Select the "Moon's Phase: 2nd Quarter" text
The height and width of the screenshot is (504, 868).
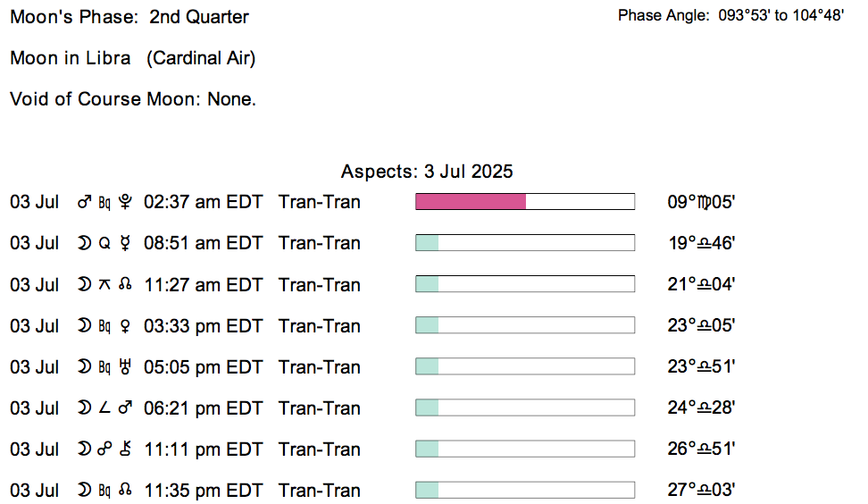click(x=129, y=17)
